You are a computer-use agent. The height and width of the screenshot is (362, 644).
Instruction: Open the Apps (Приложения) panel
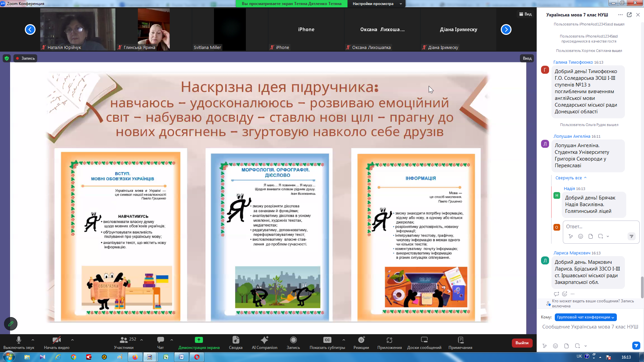(389, 343)
